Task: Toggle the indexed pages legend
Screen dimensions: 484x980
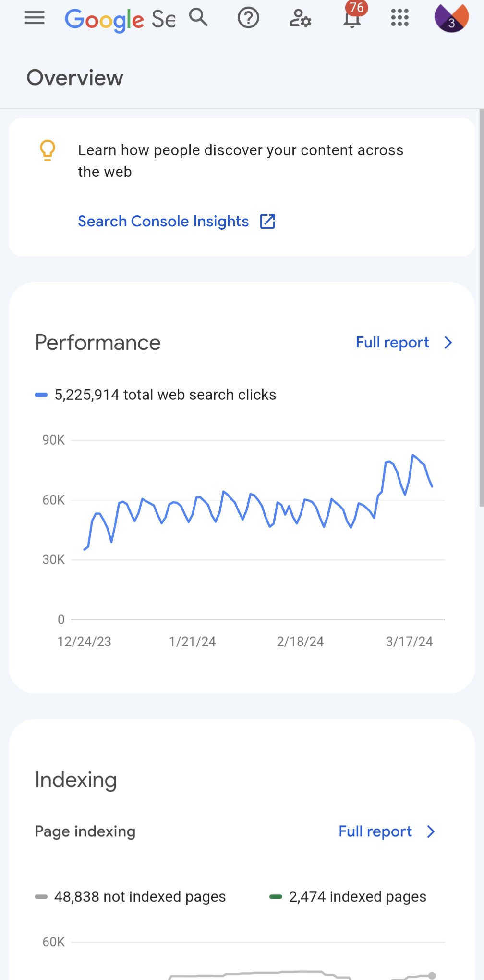Action: click(348, 897)
